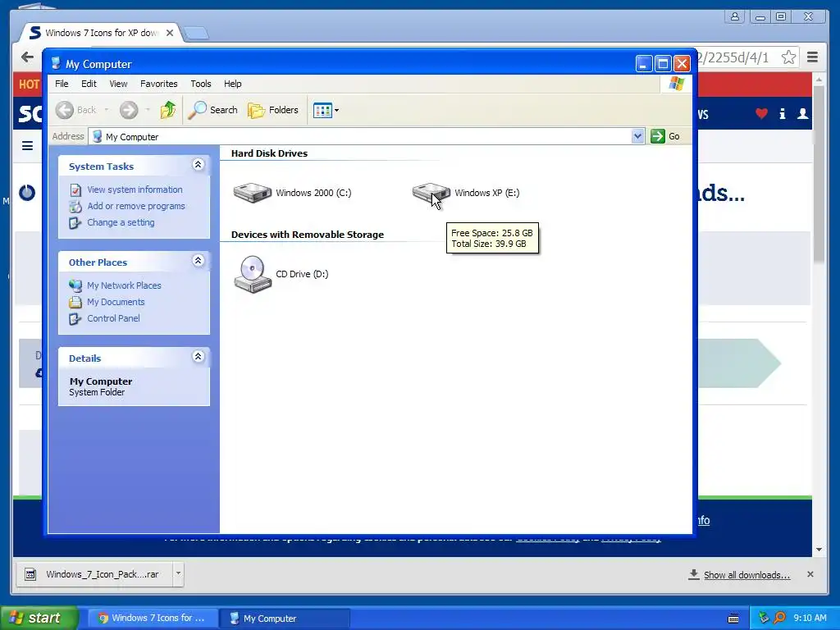Collapse the System Tasks panel

click(199, 164)
